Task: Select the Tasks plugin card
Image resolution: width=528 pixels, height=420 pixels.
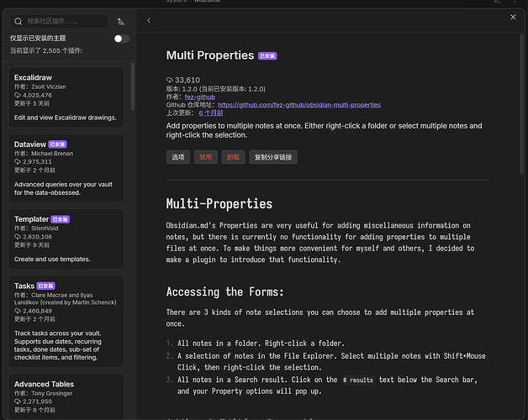Action: (66, 322)
